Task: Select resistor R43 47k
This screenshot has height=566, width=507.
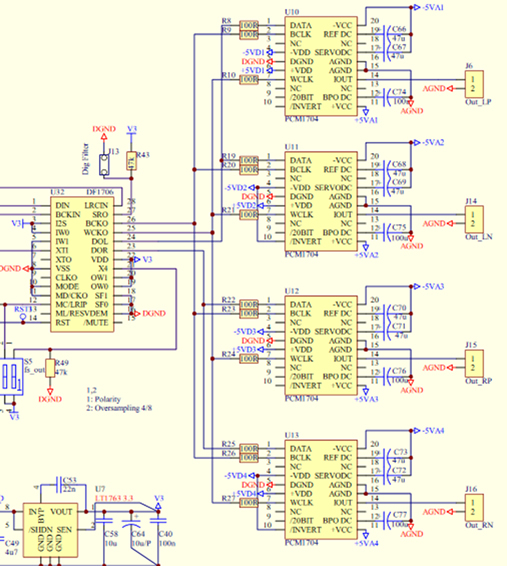Action: click(131, 161)
